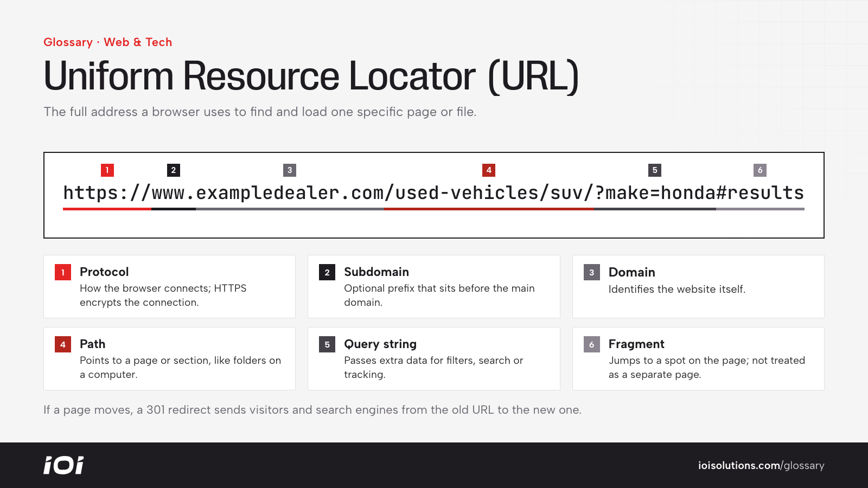Click the 6 badge beside Fragment
This screenshot has width=868, height=488.
[x=592, y=344]
